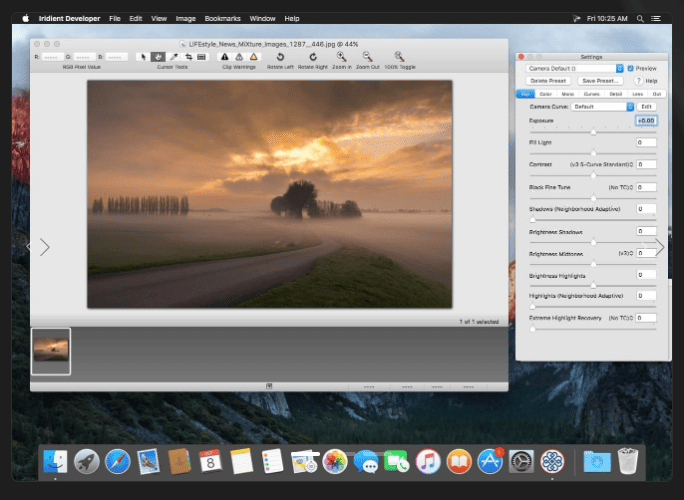Open the Bookmarks menu
The height and width of the screenshot is (500, 684).
click(x=222, y=18)
